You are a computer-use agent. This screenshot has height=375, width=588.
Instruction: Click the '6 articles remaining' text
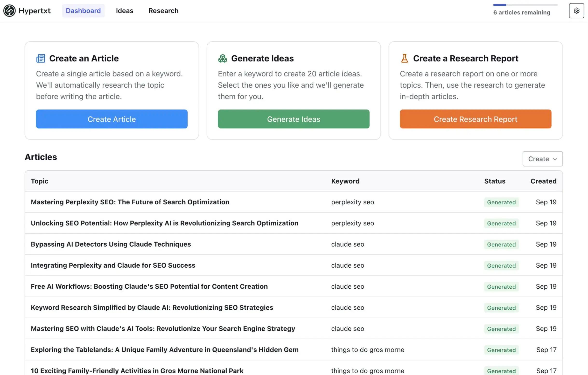click(x=522, y=13)
